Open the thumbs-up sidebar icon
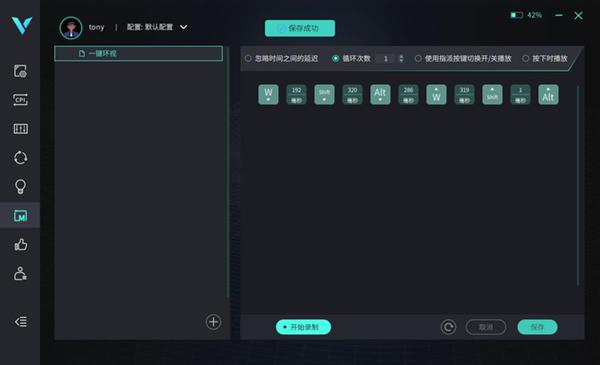Viewport: 600px width, 365px height. 20,244
